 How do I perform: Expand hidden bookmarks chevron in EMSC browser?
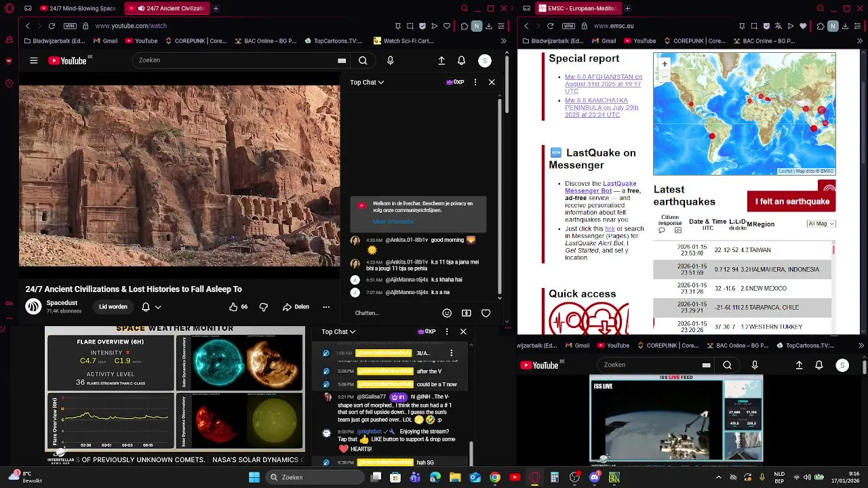(859, 41)
